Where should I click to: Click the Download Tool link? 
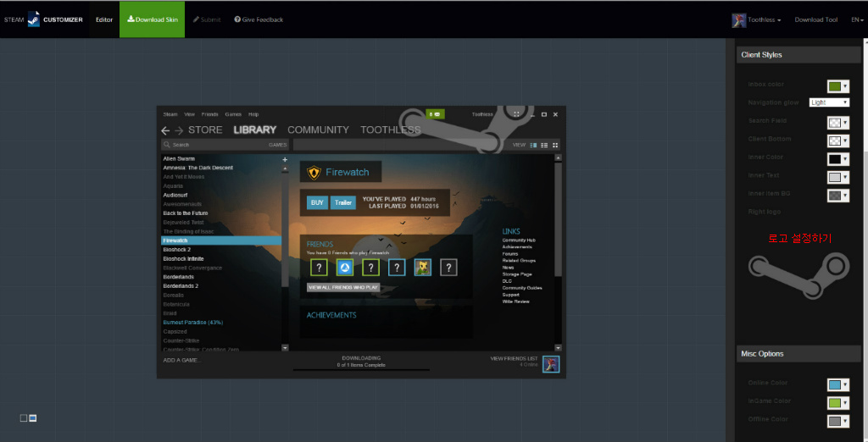point(816,20)
